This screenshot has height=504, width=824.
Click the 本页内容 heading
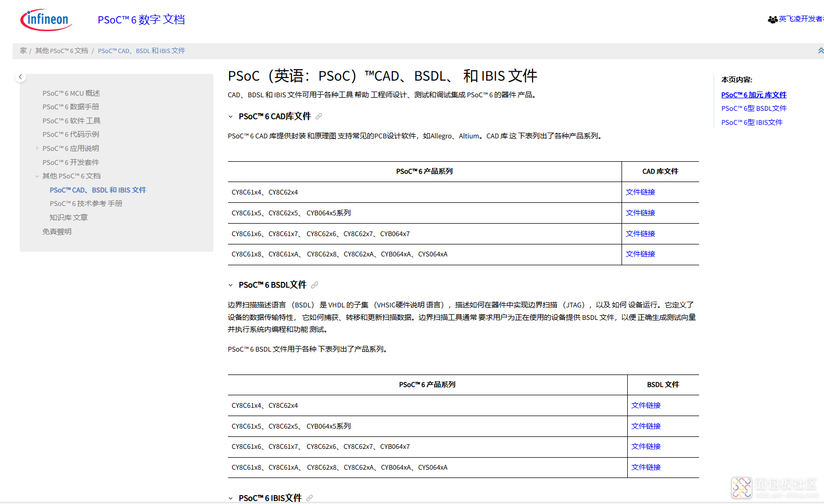pyautogui.click(x=737, y=80)
